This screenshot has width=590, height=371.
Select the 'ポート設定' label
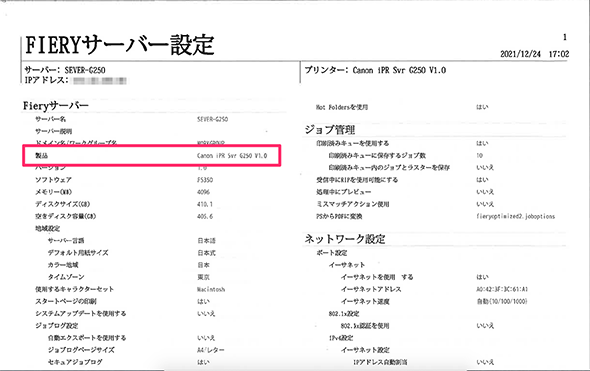331,252
